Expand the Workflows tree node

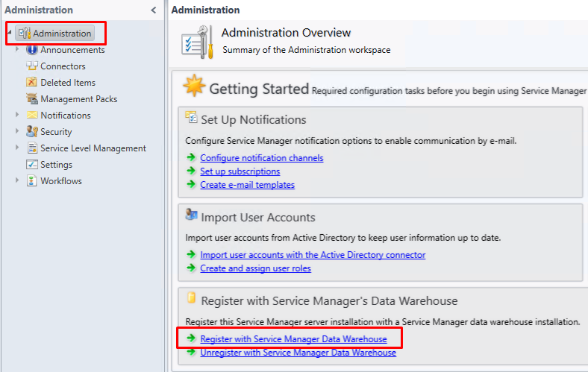pos(17,180)
